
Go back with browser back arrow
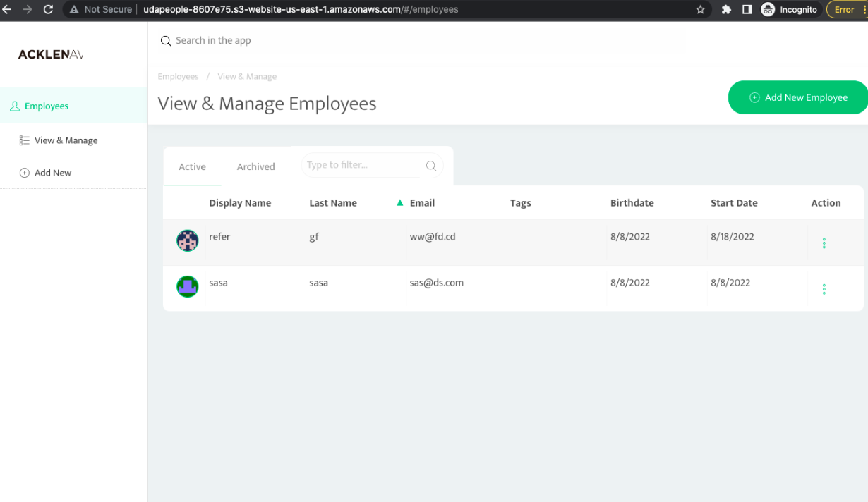[8, 10]
